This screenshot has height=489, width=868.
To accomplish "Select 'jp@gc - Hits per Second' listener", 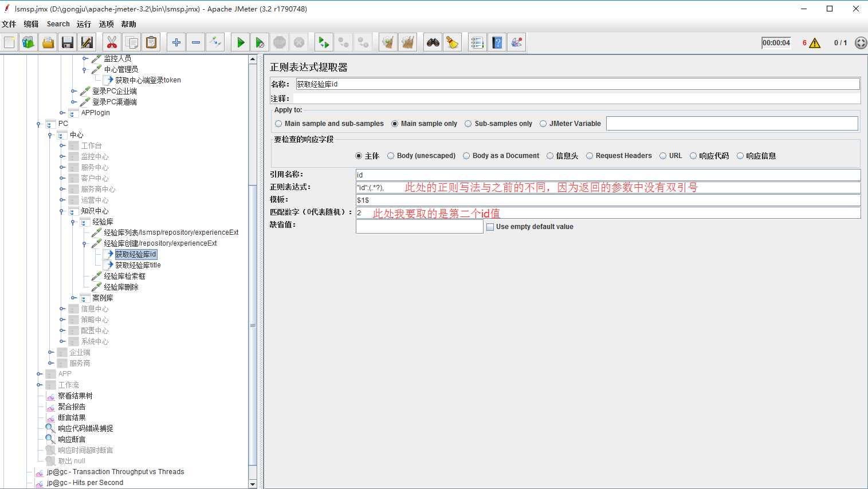I will 85,483.
